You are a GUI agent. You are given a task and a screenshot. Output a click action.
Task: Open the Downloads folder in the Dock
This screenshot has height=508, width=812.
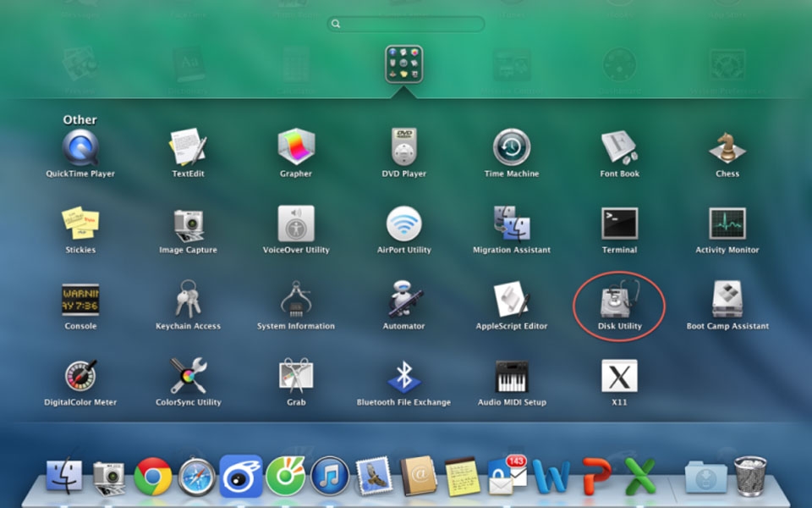tap(705, 477)
